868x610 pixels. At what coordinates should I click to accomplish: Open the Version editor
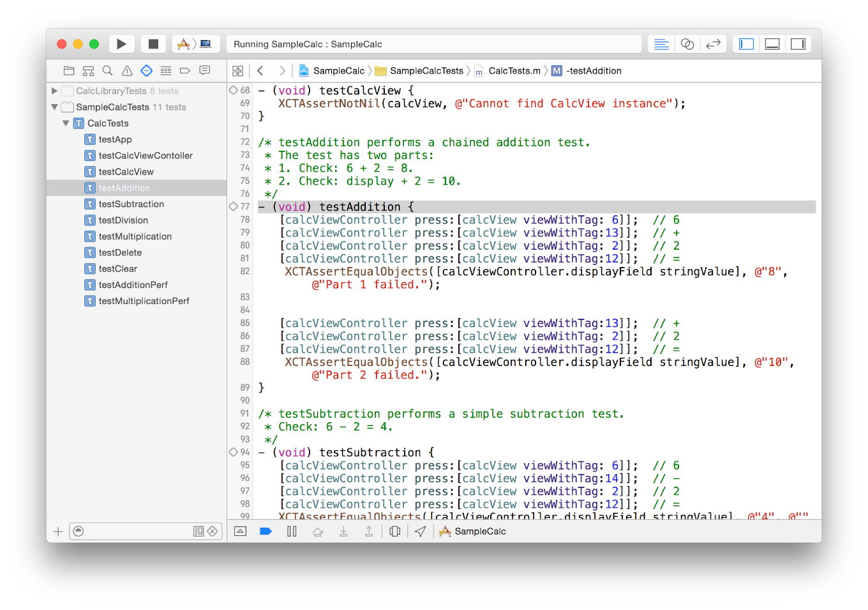point(713,44)
